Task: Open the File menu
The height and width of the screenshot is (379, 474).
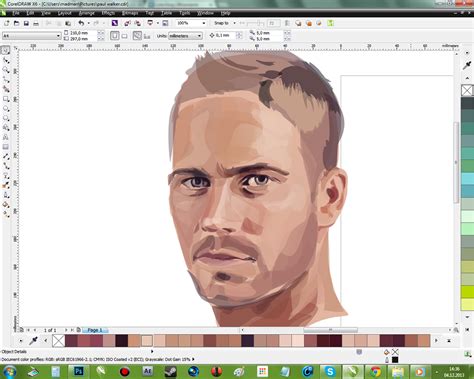Action: coord(15,13)
